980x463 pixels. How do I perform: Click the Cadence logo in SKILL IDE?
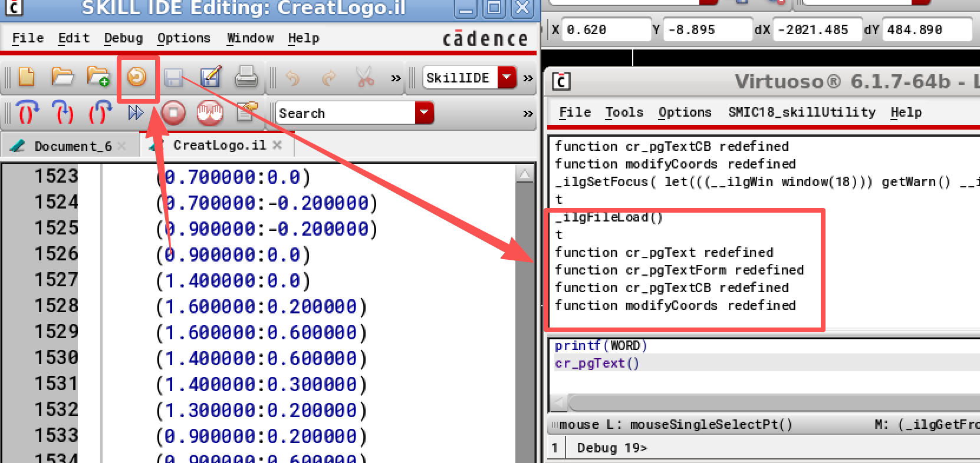485,39
